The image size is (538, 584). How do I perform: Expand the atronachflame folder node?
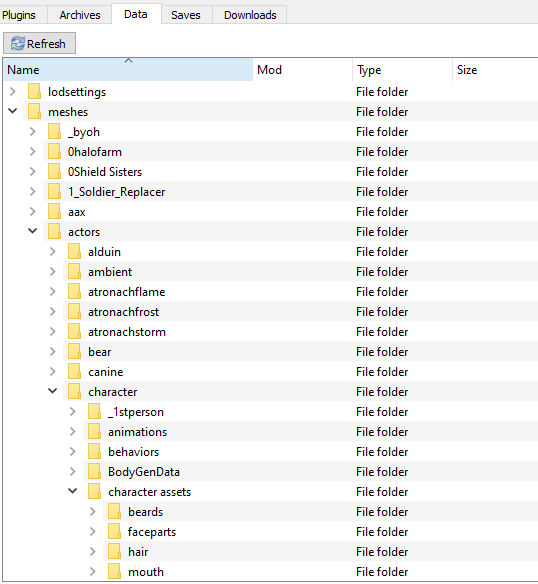tap(53, 292)
